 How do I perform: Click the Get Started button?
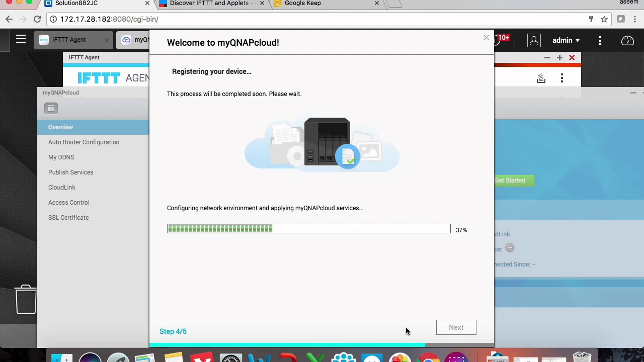514,180
